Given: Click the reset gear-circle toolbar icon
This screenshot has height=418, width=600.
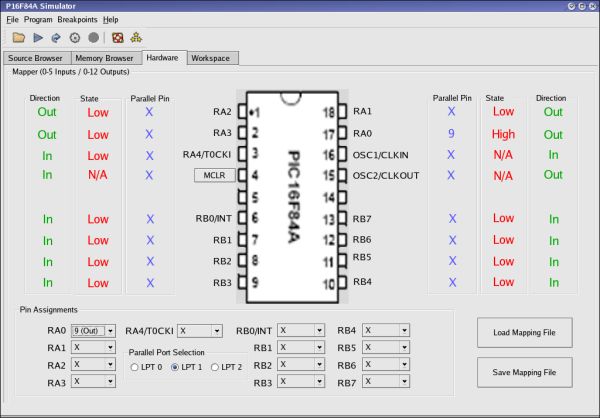Looking at the screenshot, I should tap(75, 38).
